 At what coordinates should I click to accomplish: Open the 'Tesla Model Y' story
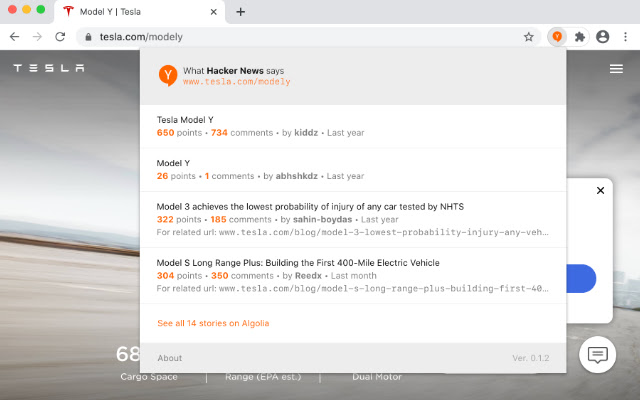185,120
